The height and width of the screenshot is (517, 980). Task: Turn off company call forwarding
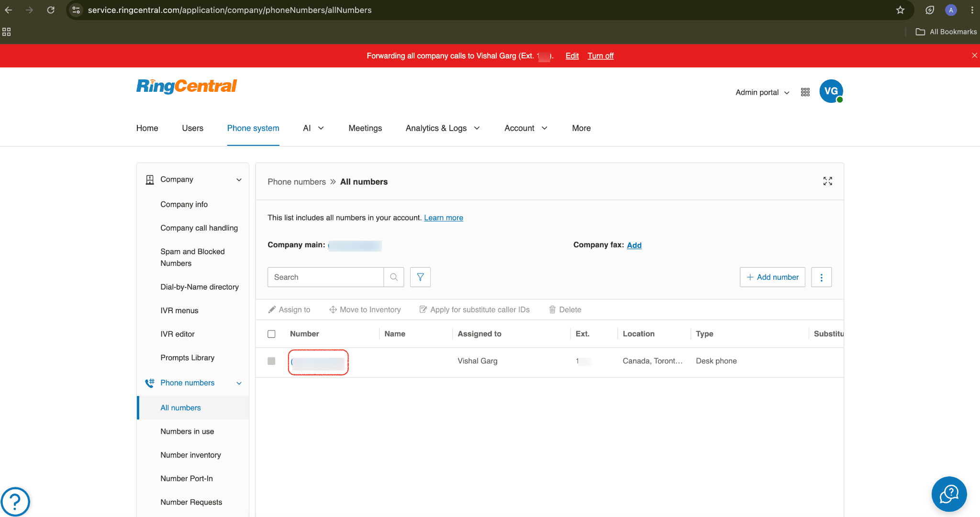tap(601, 55)
